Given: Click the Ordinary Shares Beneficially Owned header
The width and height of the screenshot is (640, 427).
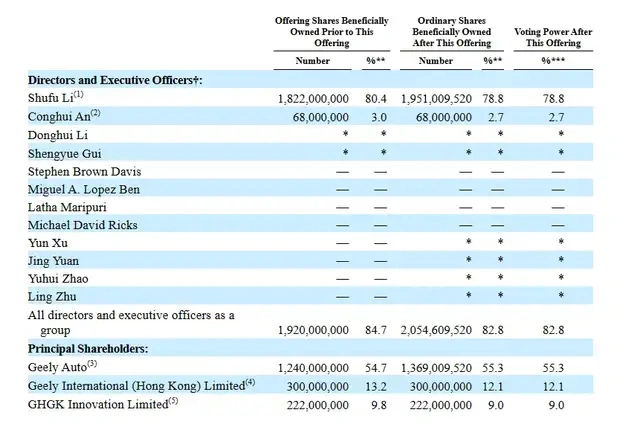Looking at the screenshot, I should coord(446,32).
